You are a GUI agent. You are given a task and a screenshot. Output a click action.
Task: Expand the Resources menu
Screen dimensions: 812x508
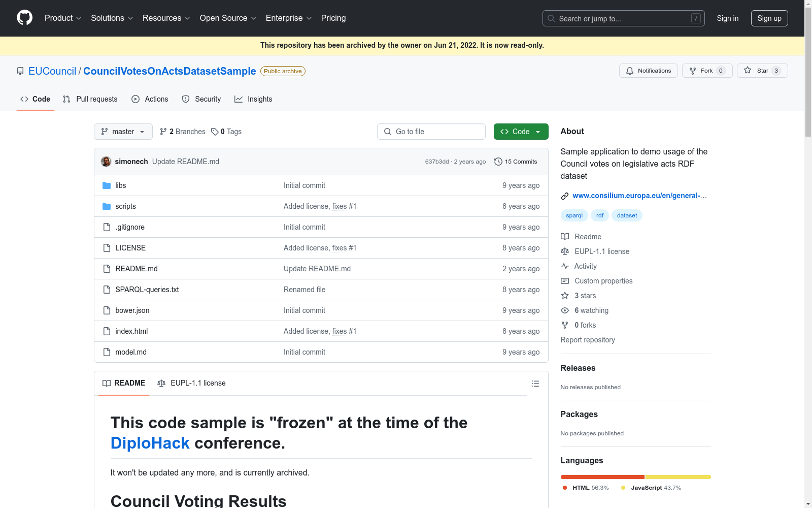[166, 18]
